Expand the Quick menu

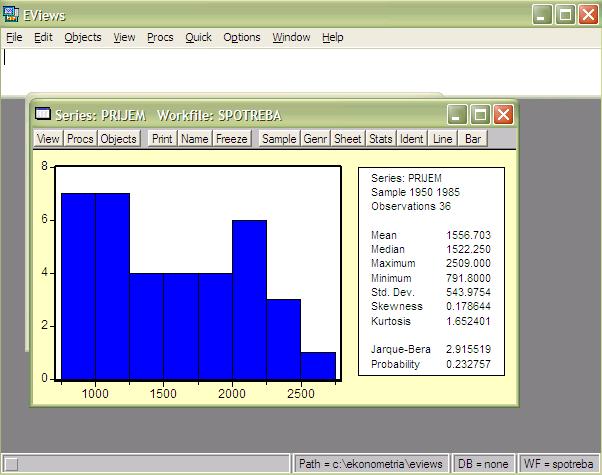point(198,37)
